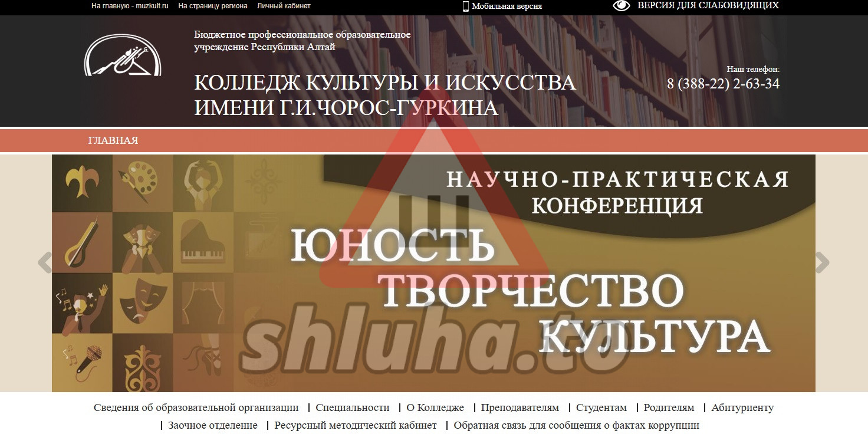This screenshot has width=868, height=434.
Task: Open 'На страницу региона' link
Action: [213, 6]
